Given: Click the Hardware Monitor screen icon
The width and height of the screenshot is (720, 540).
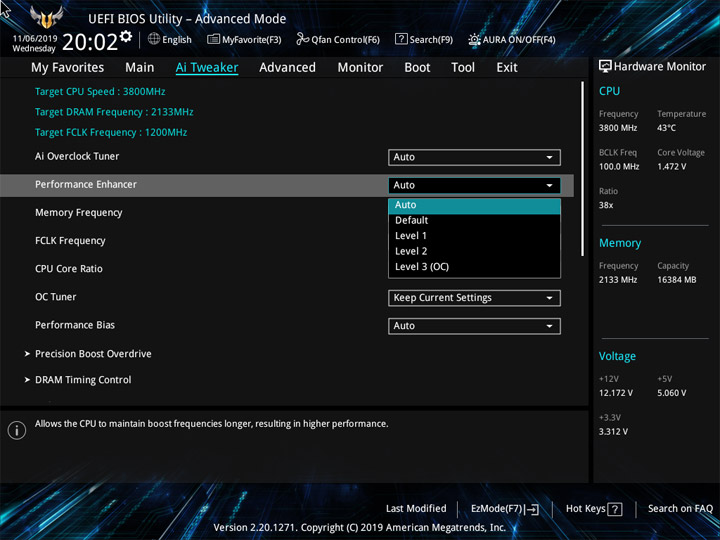Looking at the screenshot, I should coord(605,67).
